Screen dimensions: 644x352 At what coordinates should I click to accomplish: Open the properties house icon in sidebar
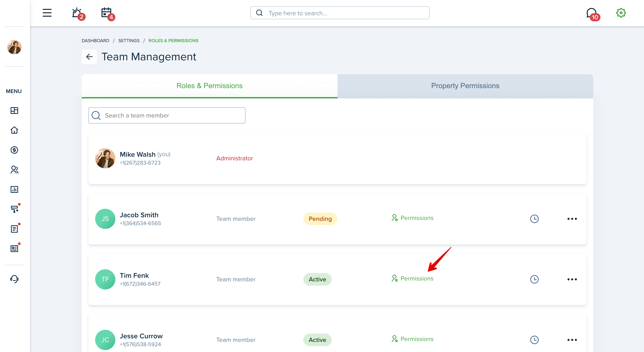tap(14, 130)
